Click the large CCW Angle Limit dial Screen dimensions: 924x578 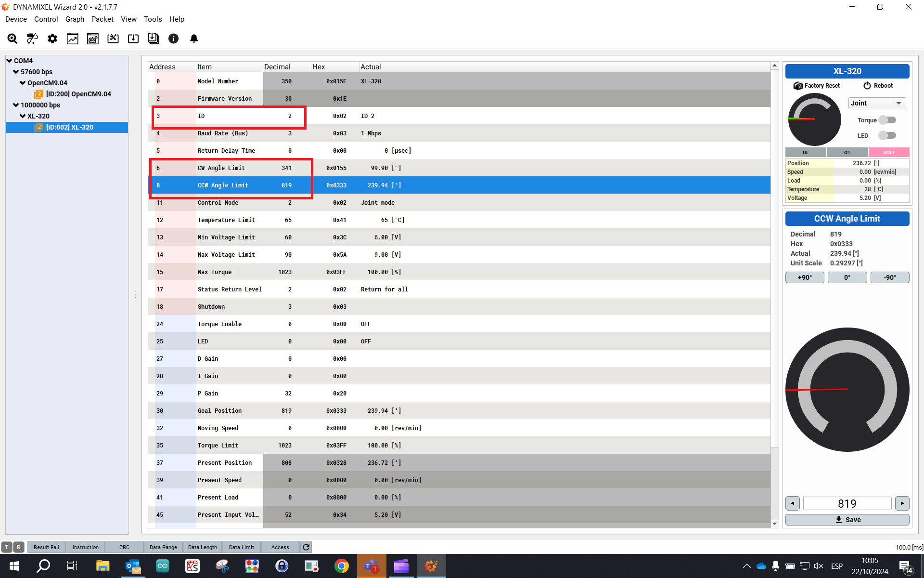coord(847,389)
